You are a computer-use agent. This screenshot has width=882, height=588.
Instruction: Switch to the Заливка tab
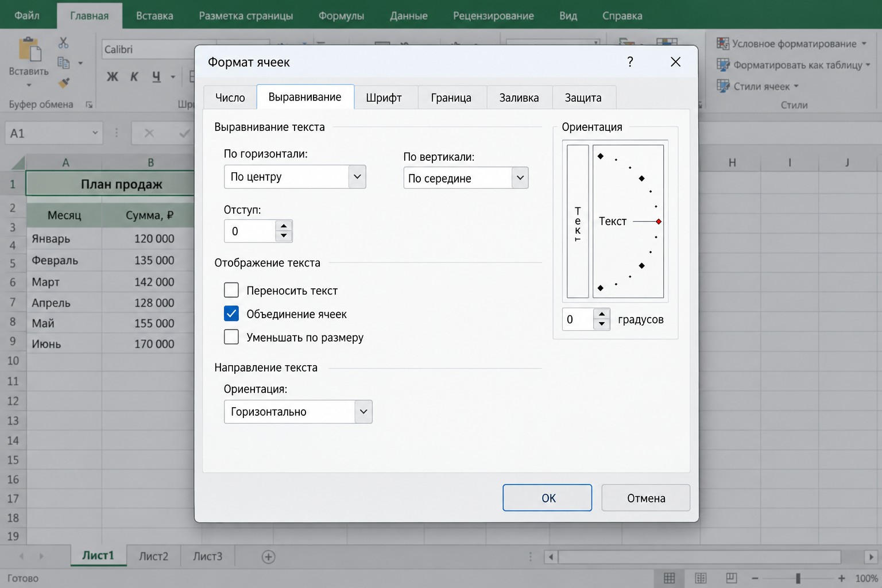(519, 98)
